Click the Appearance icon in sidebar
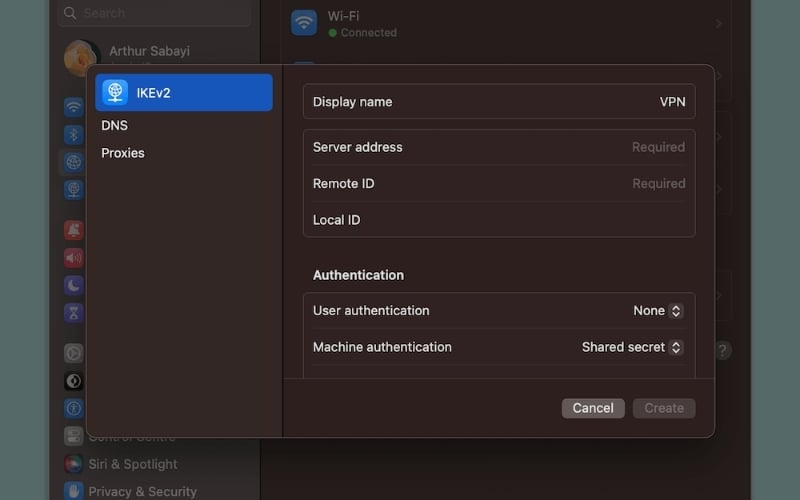The height and width of the screenshot is (500, 800). pos(73,381)
